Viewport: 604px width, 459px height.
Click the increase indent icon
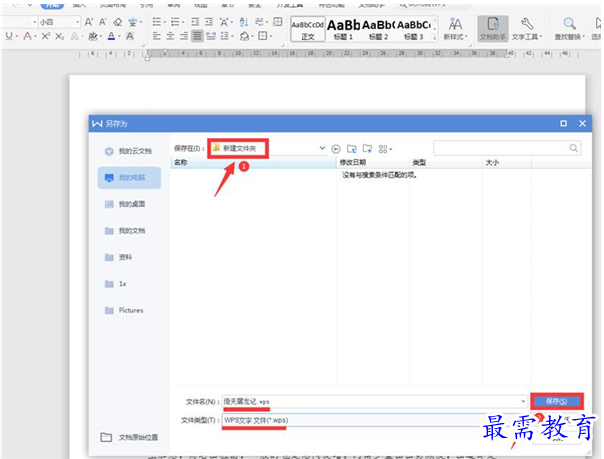pyautogui.click(x=208, y=22)
